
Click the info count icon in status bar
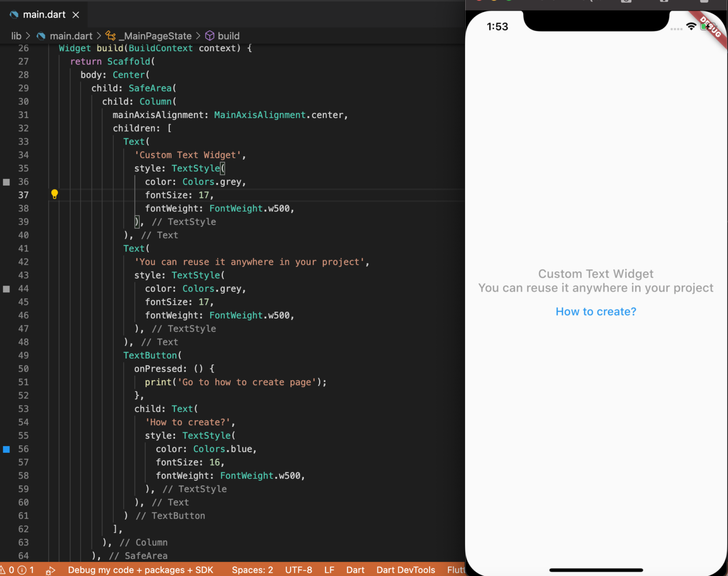coord(22,570)
